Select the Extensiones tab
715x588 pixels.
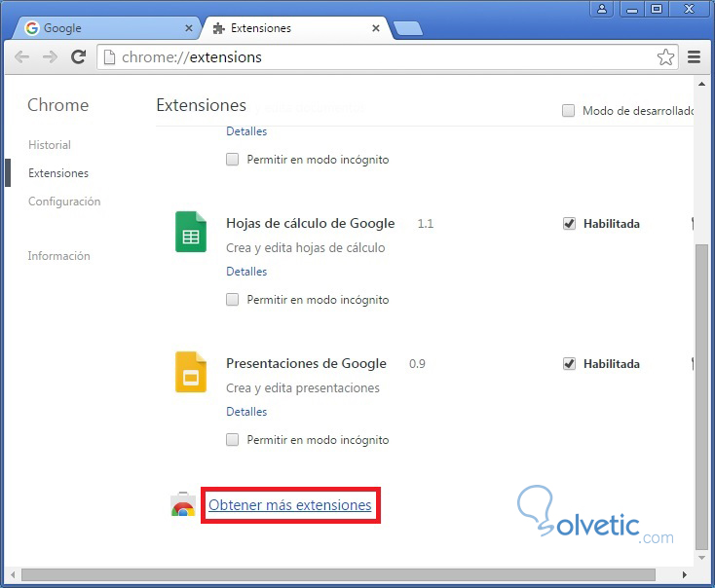tap(295, 28)
